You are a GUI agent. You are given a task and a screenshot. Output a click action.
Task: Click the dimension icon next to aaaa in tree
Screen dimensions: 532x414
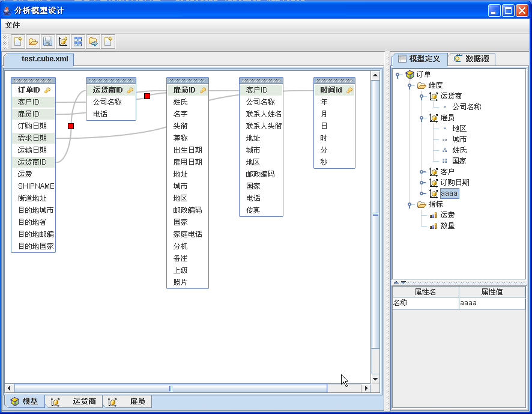point(434,193)
